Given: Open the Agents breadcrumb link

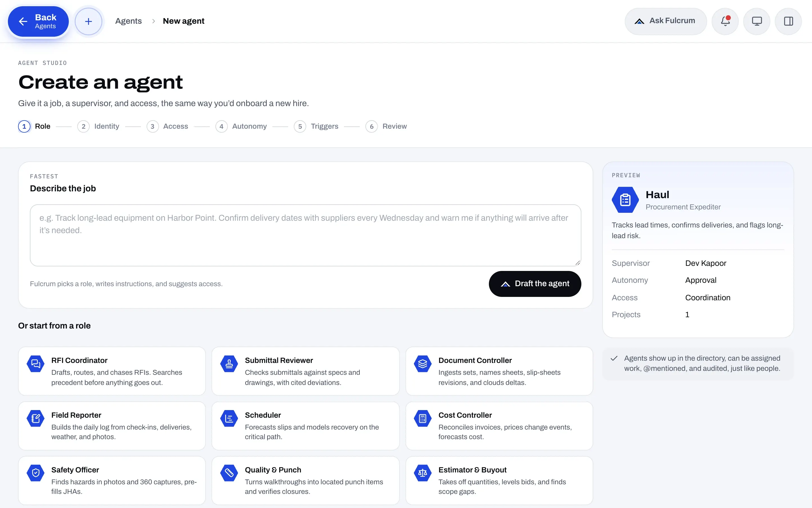Looking at the screenshot, I should [129, 21].
